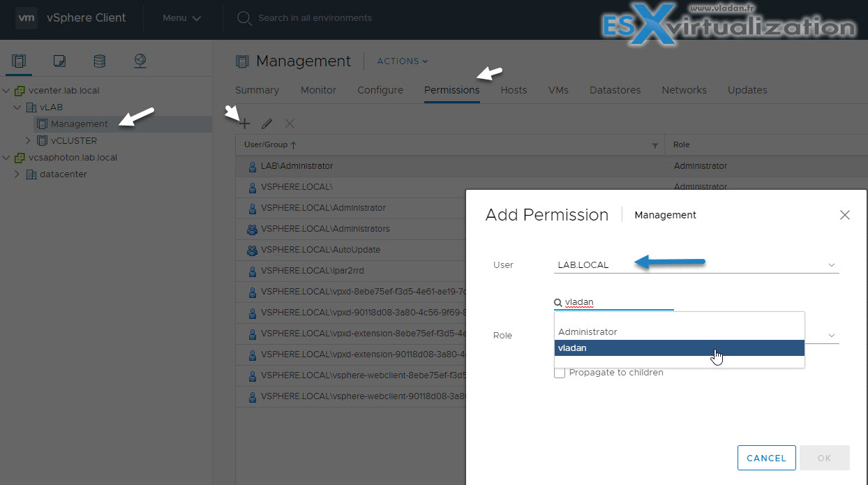Click the OK button
This screenshot has height=485, width=868.
click(824, 458)
